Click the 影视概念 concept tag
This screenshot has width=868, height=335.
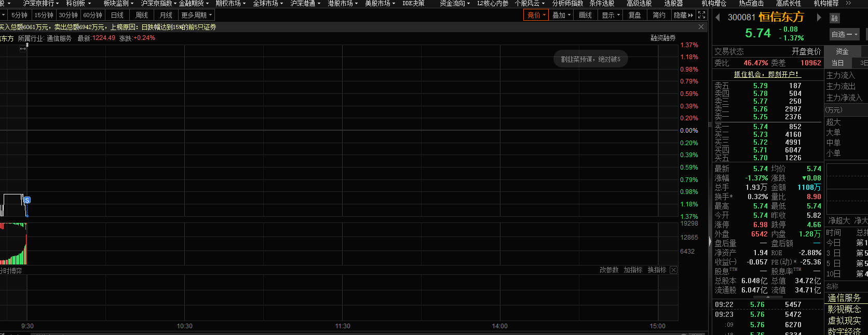point(844,309)
